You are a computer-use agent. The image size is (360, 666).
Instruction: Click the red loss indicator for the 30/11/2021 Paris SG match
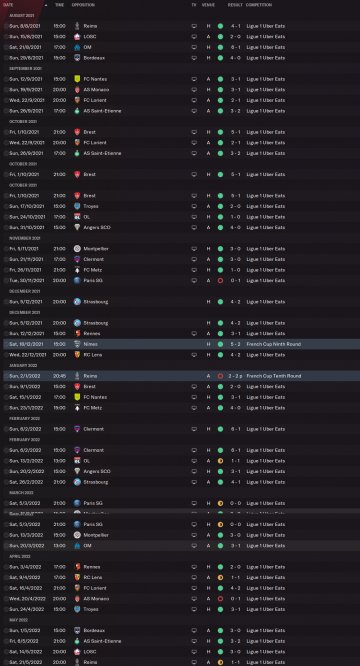pos(220,280)
